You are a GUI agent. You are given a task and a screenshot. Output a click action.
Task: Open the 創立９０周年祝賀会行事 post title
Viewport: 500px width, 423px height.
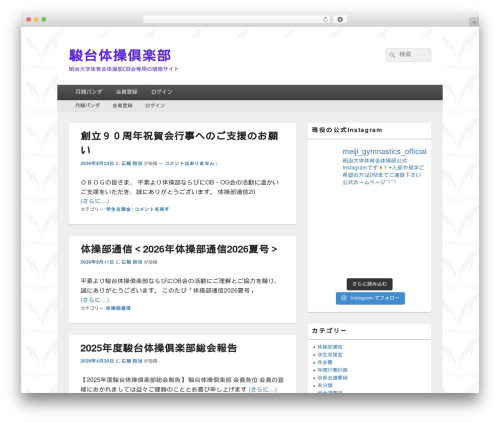[x=179, y=143]
